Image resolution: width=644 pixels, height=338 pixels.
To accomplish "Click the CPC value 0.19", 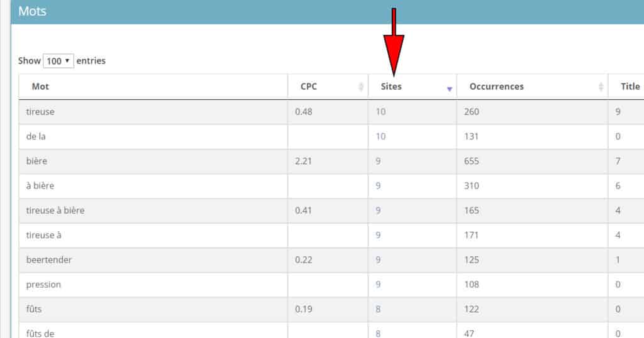I will click(x=304, y=309).
